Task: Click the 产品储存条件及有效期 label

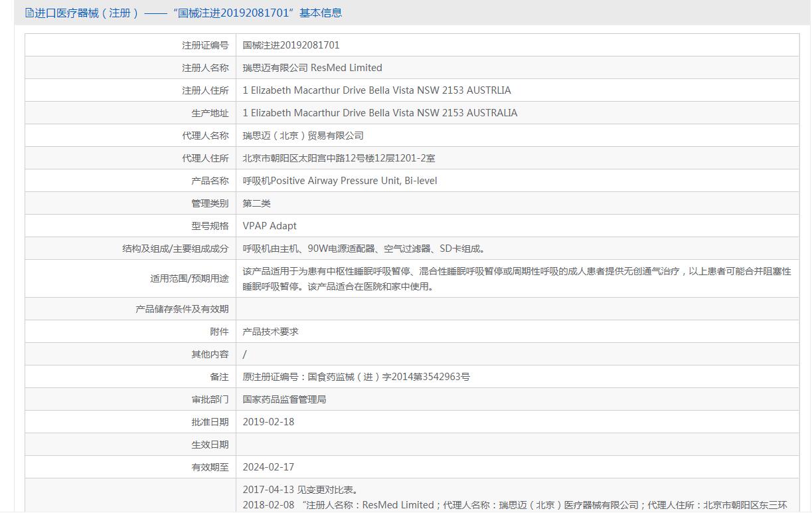Action: (x=182, y=309)
